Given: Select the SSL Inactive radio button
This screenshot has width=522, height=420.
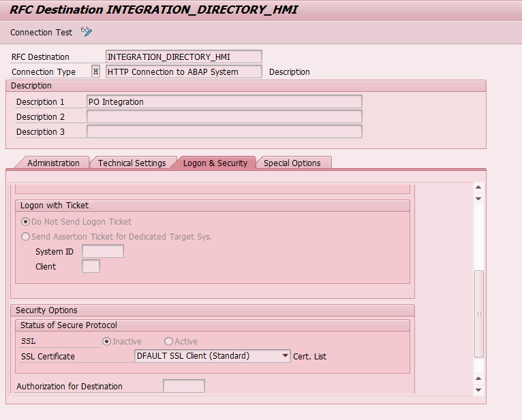Looking at the screenshot, I should [106, 342].
